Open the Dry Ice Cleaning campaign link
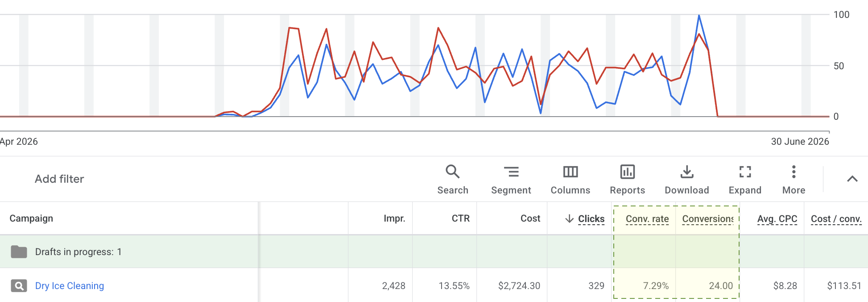This screenshot has height=302, width=868. [70, 286]
